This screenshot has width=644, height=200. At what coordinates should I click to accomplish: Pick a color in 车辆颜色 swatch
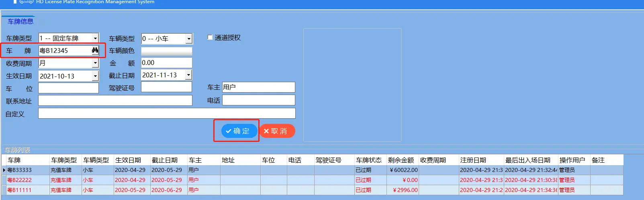[x=167, y=51]
